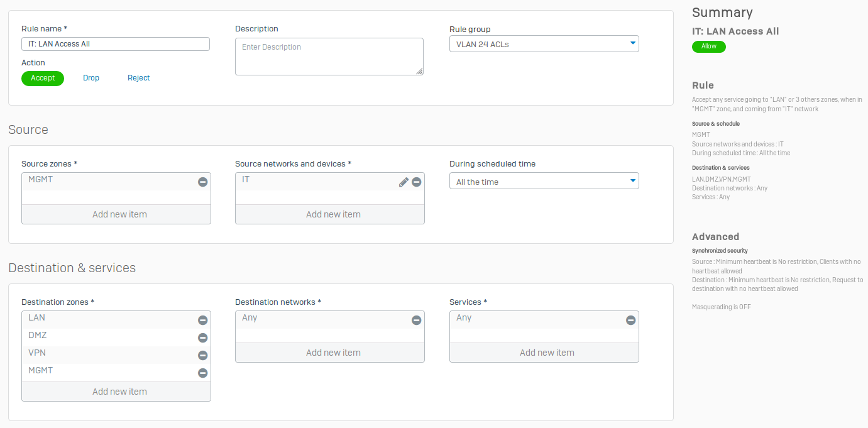Add new item to destination zones

click(x=119, y=392)
